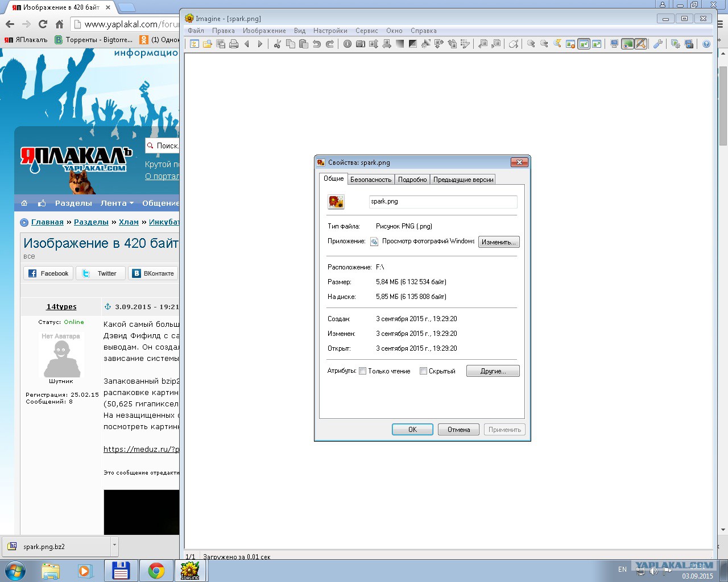Open Chrome from the taskbar
Screen dimensions: 728x582
(156, 571)
